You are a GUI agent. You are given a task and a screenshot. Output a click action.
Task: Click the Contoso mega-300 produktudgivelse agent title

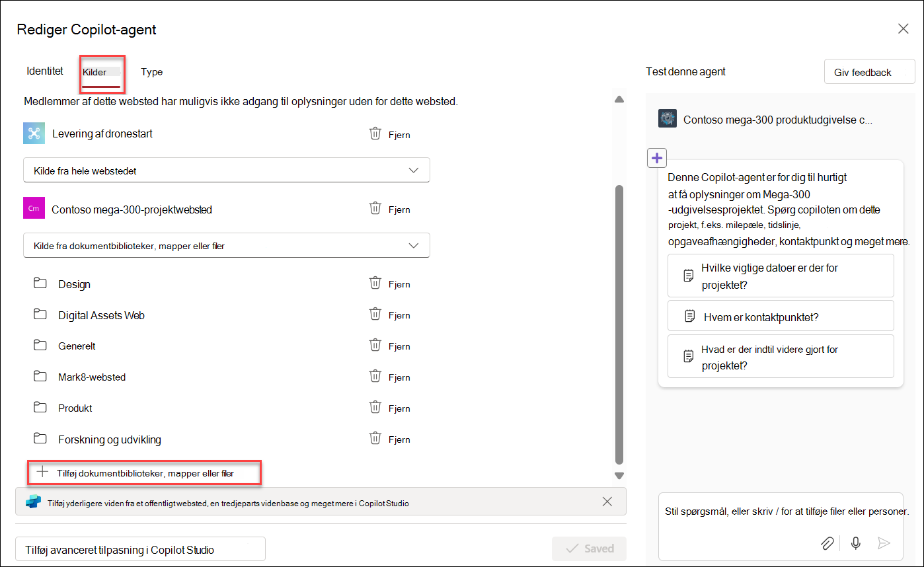[x=778, y=120]
